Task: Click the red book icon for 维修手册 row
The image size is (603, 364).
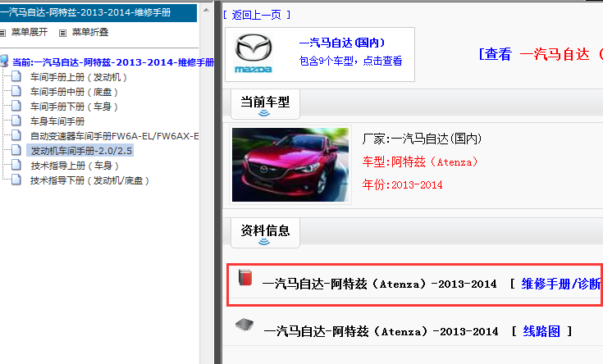Action: pyautogui.click(x=245, y=278)
